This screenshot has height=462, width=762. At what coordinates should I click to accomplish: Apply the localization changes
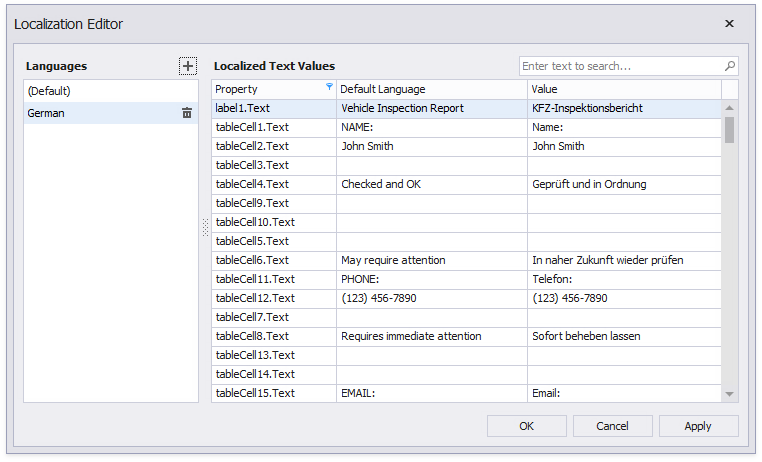pos(698,426)
